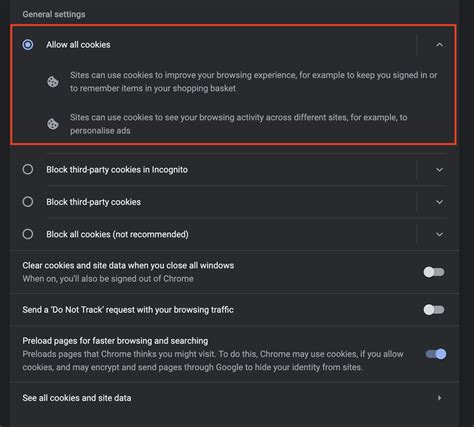Click cookie icon beside personalise ads description

tap(53, 124)
